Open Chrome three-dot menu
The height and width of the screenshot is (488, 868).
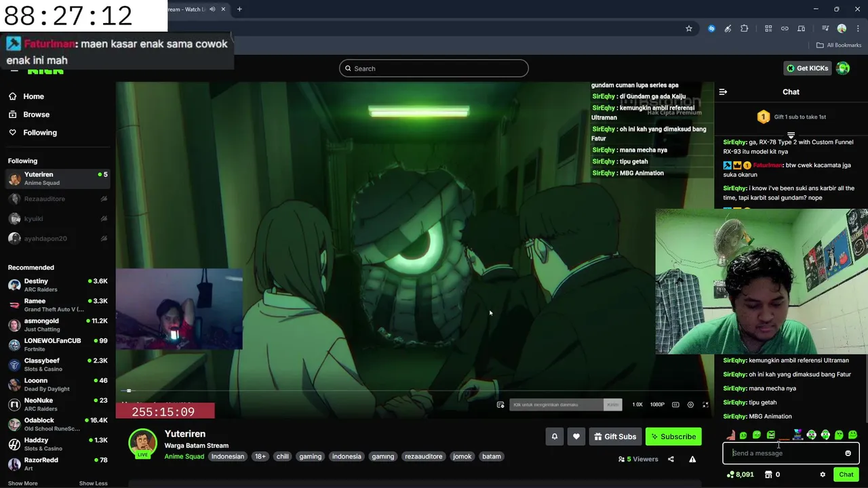pos(857,28)
